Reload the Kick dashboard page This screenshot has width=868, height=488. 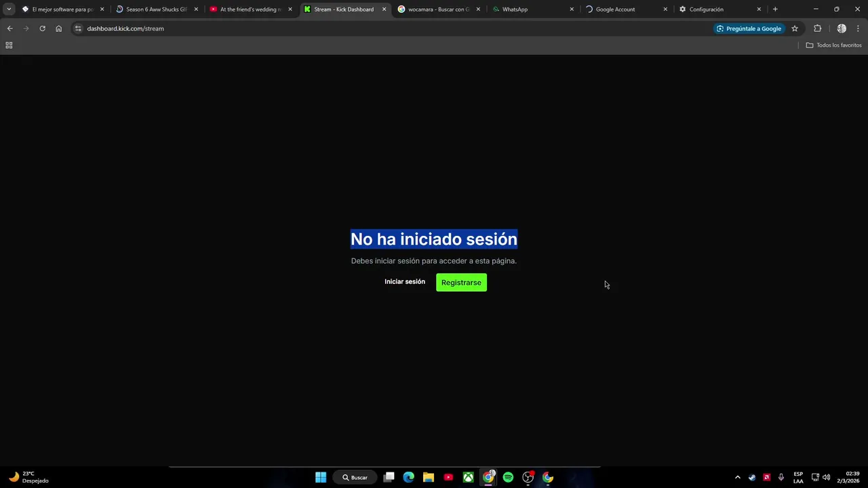coord(42,28)
